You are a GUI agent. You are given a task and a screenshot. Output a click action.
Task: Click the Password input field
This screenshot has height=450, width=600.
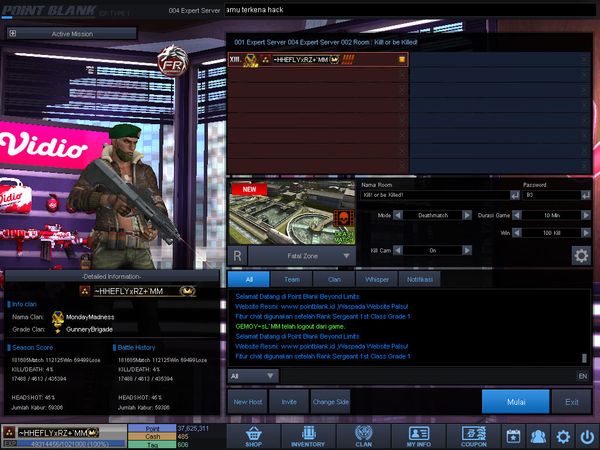[551, 195]
